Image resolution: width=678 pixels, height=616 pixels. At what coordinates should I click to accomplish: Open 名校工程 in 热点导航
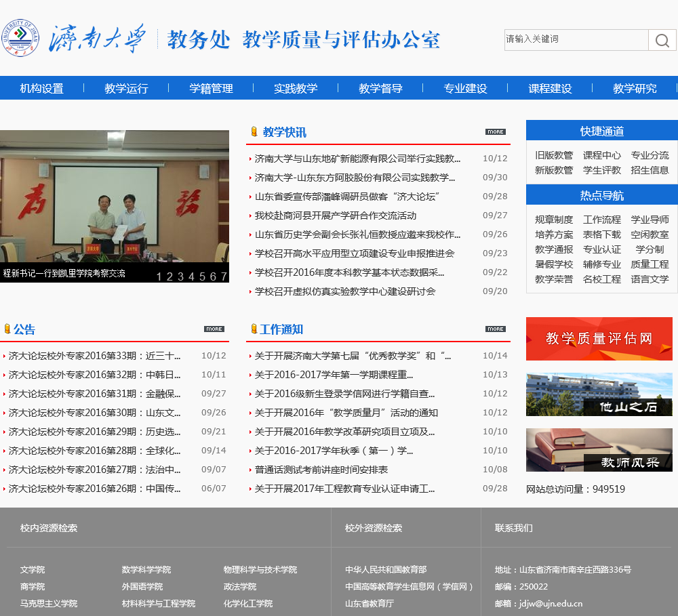[602, 279]
